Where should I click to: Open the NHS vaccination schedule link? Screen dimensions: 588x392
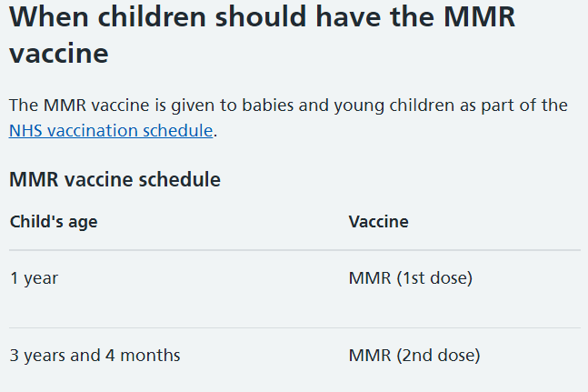pos(111,131)
